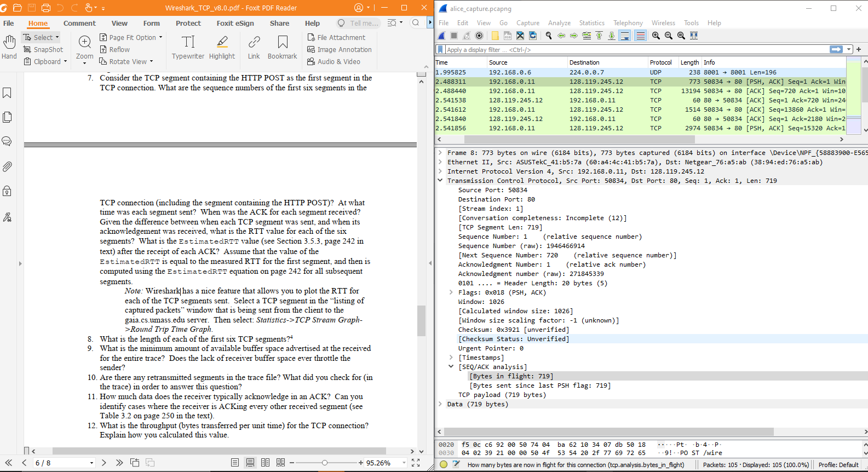Find a packet with the magnifier icon
This screenshot has height=472, width=868.
click(549, 36)
